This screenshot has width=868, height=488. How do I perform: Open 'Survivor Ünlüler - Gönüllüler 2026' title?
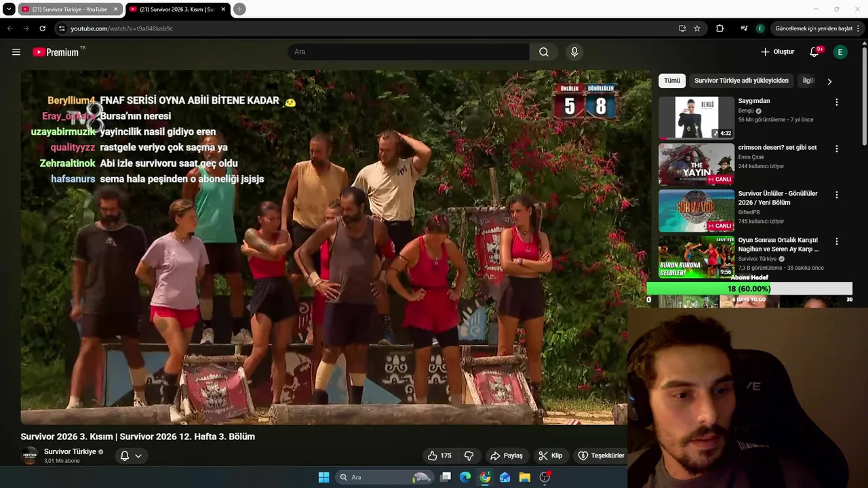click(778, 198)
